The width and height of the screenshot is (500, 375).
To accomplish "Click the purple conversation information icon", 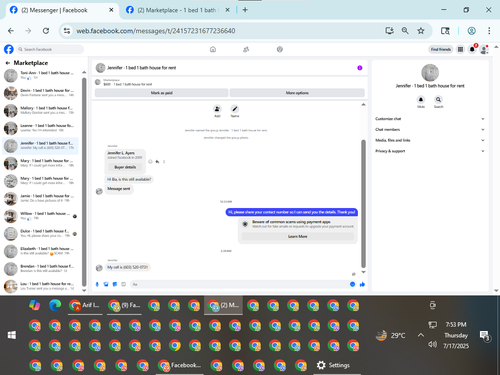I will [360, 68].
